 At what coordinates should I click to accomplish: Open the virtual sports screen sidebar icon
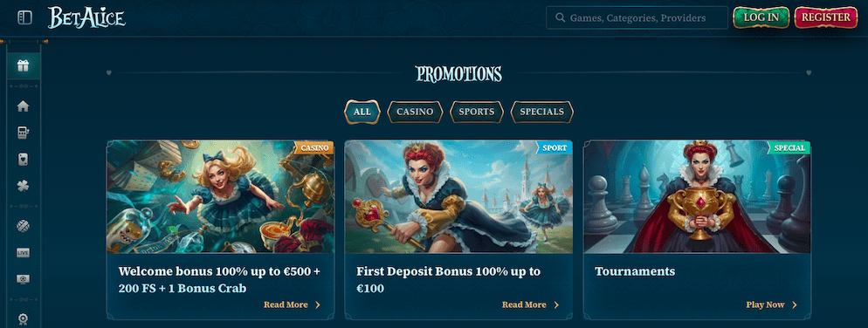click(x=24, y=279)
